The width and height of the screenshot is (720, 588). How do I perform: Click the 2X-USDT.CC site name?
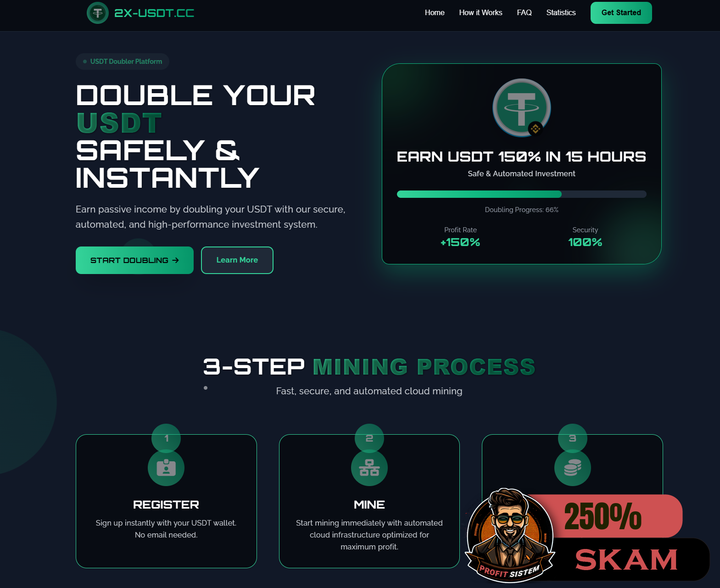(x=154, y=13)
